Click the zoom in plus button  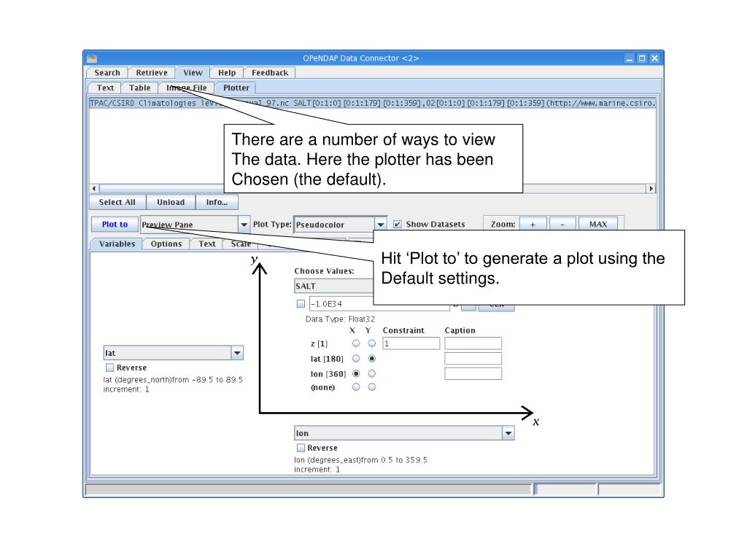coord(533,225)
